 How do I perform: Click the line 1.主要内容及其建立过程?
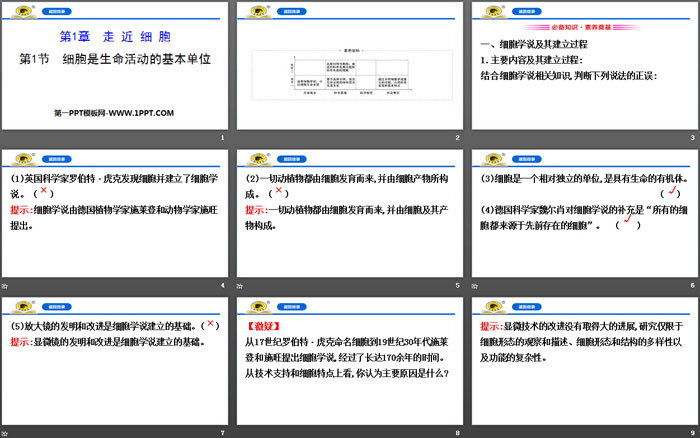point(531,60)
